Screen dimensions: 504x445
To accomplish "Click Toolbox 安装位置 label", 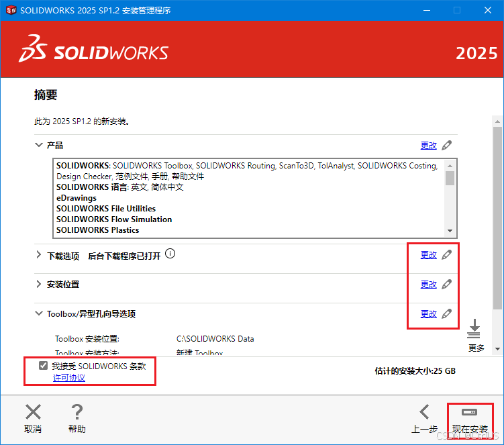I will tap(87, 339).
